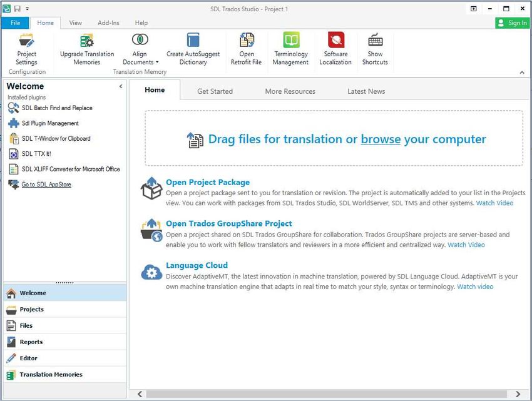Open the Add-Ins ribbon tab
This screenshot has height=401, width=532.
(108, 23)
